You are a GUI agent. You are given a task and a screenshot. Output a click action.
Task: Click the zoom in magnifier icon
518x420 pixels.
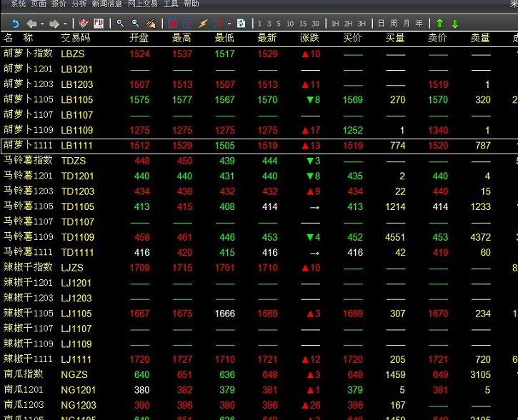point(121,24)
